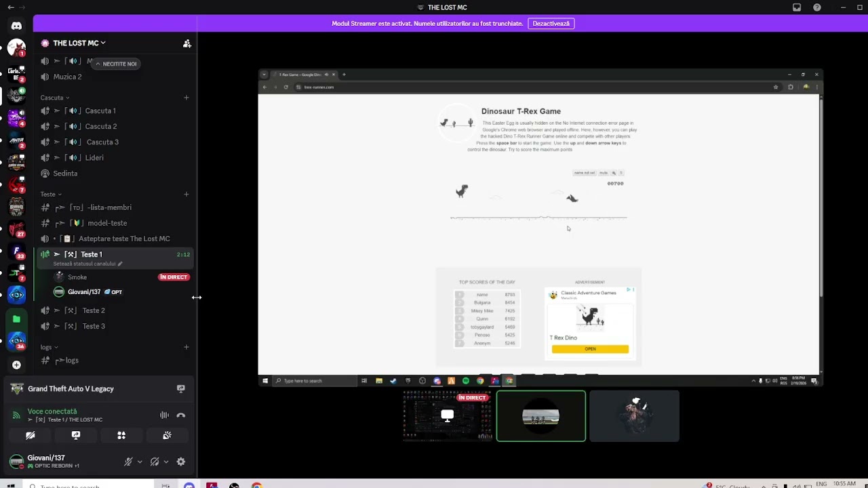Go back with the title bar arrow

(x=10, y=7)
